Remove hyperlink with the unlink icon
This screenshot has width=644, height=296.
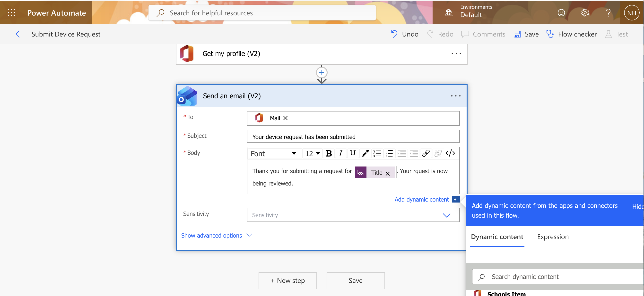click(x=438, y=153)
